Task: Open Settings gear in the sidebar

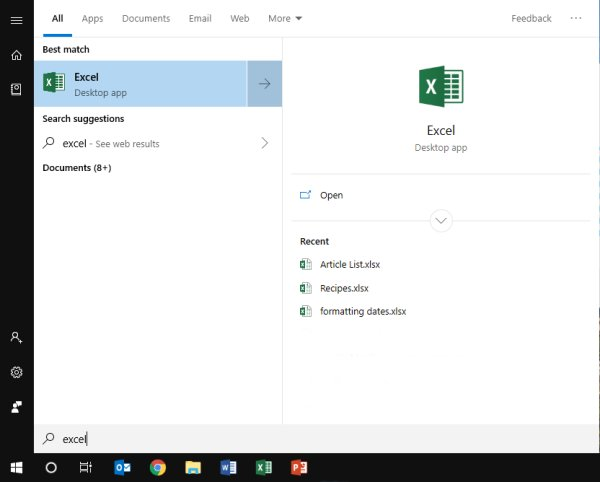Action: [x=16, y=372]
